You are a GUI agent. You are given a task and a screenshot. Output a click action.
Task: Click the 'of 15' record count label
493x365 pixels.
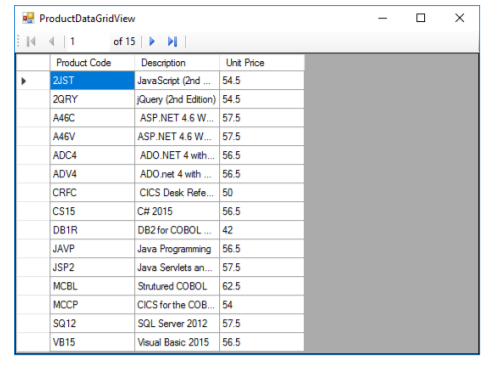coord(124,42)
